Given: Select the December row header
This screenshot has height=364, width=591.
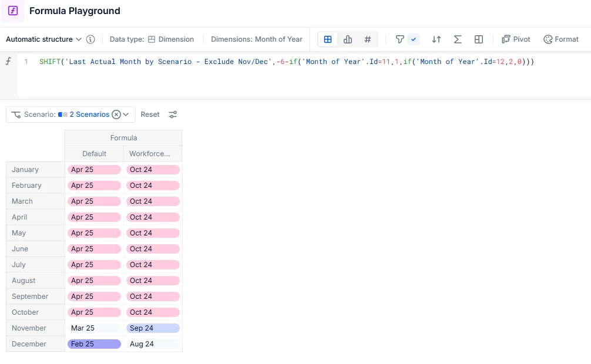Looking at the screenshot, I should click(35, 343).
